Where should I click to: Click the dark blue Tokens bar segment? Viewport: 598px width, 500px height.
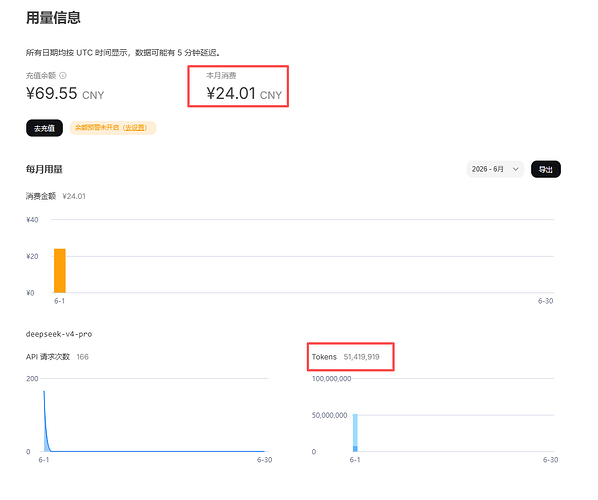point(355,449)
